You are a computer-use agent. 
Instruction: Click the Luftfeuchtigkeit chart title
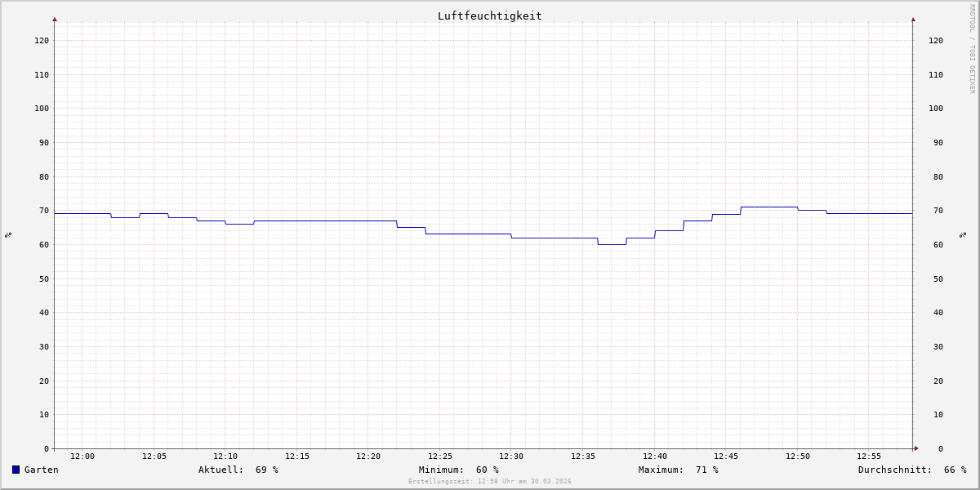pos(489,16)
